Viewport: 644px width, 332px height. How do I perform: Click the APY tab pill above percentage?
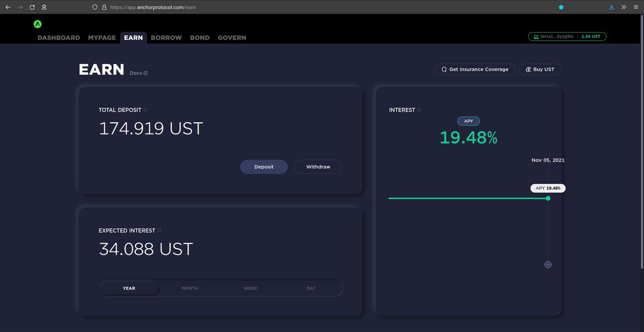469,121
